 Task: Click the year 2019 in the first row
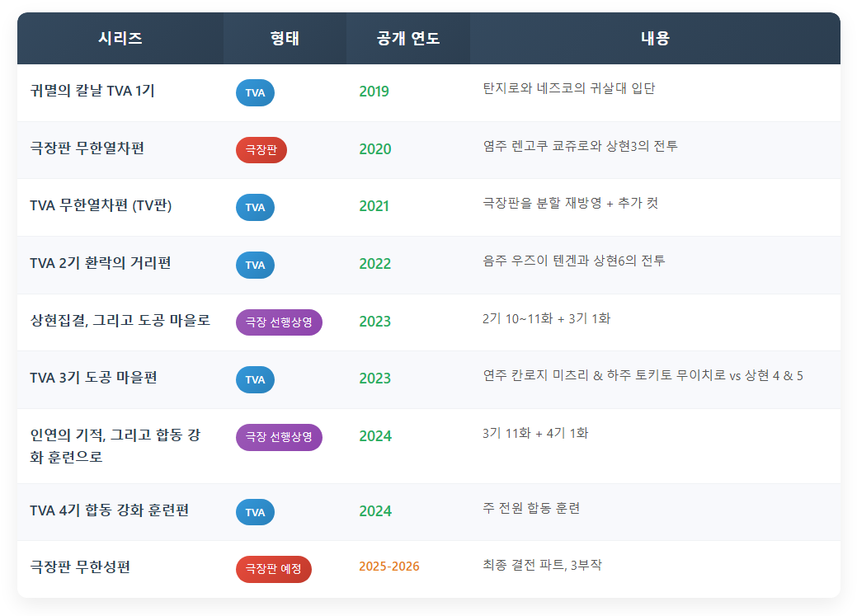point(374,92)
